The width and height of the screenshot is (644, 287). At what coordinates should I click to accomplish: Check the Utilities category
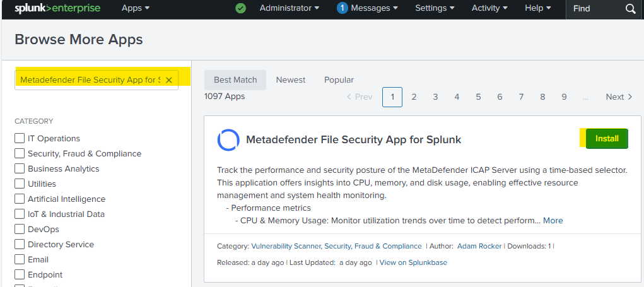click(20, 184)
